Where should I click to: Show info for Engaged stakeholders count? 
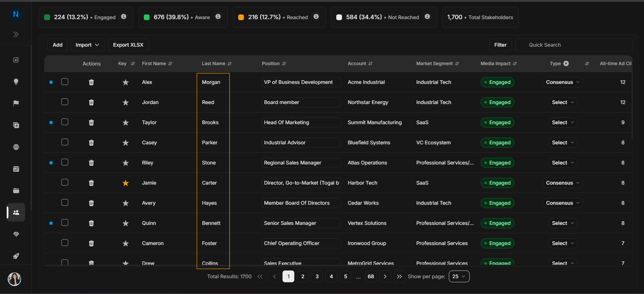(124, 16)
